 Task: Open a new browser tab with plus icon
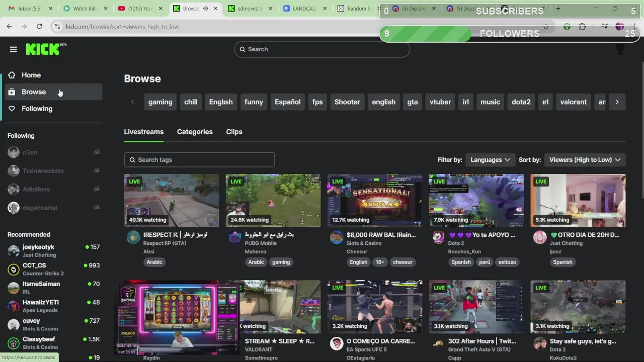coord(558,9)
